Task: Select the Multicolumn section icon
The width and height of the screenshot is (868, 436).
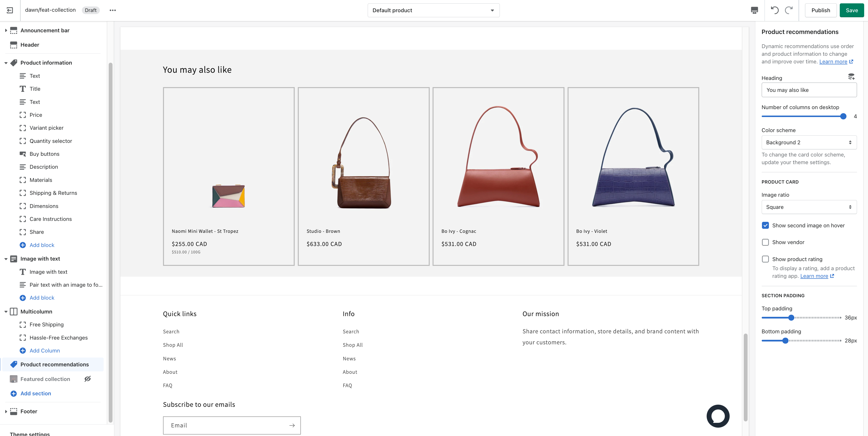Action: click(x=13, y=311)
